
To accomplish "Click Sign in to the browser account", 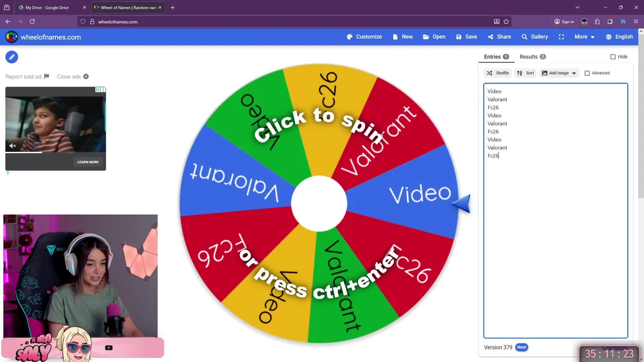I will pos(564,22).
